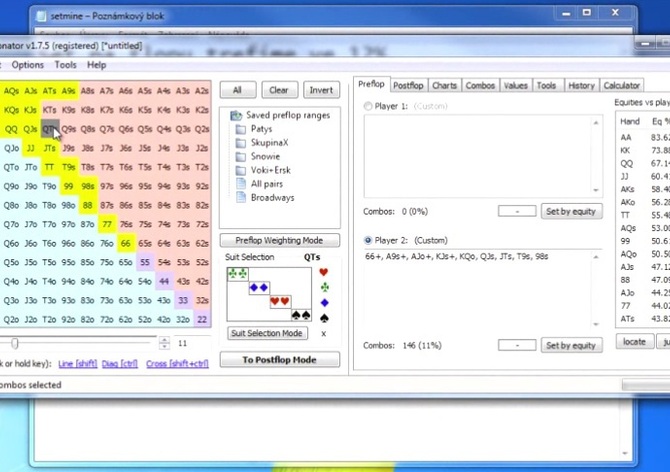Toggle the diamonds-diamonds suit combo cell
The image size is (670, 472).
coord(259,287)
